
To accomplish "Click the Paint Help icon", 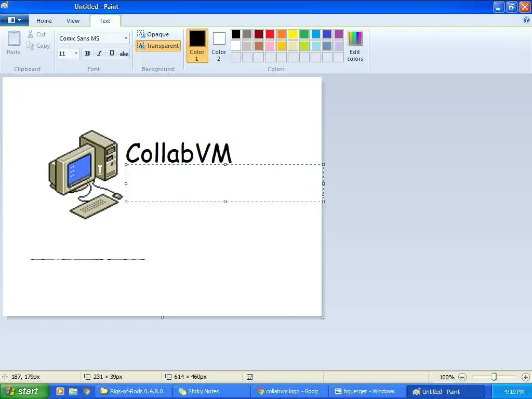I will (x=526, y=20).
